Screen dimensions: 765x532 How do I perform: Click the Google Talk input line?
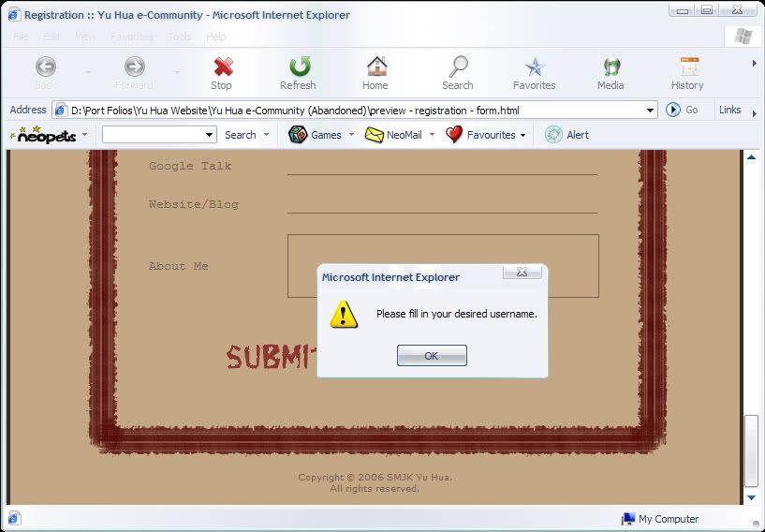click(442, 167)
